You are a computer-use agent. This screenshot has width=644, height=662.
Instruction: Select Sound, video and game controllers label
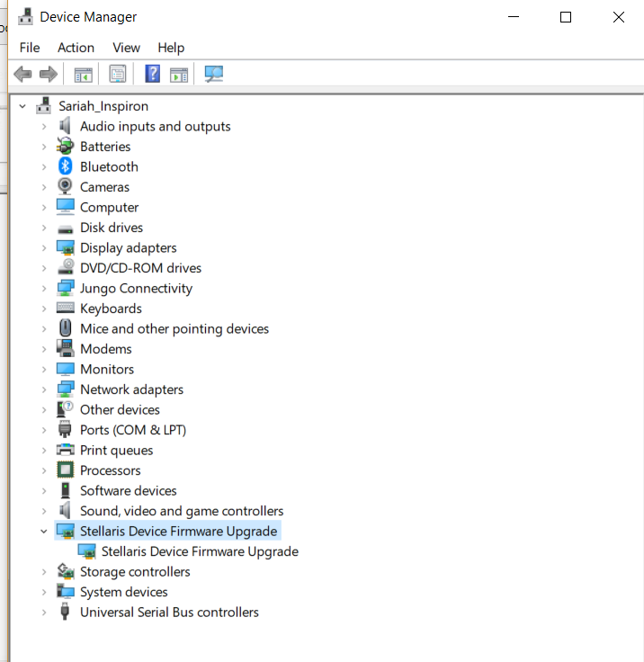click(182, 511)
